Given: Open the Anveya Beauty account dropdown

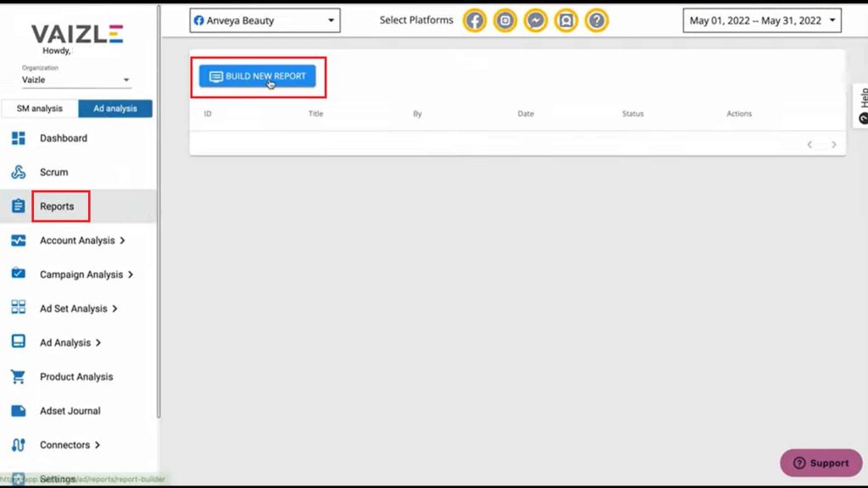Looking at the screenshot, I should pos(264,20).
